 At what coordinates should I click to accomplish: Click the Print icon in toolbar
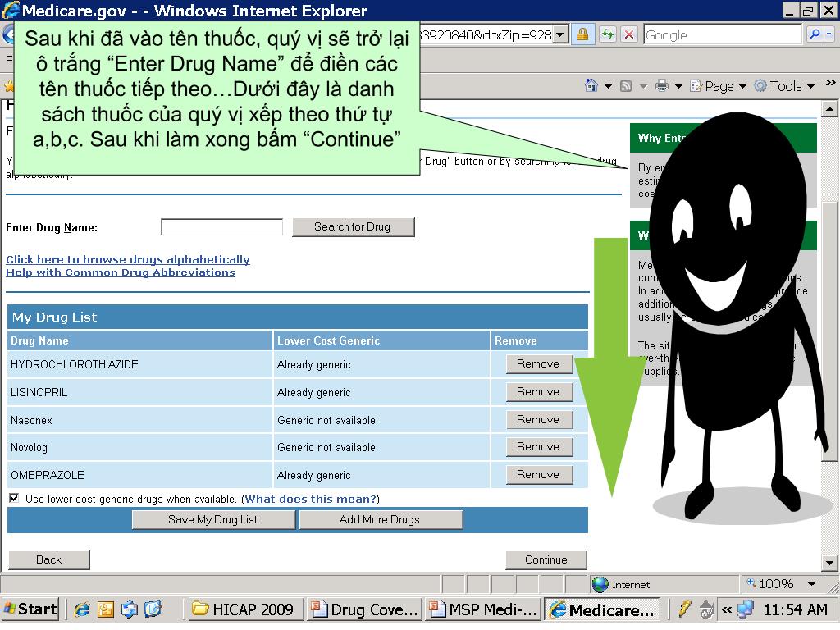[x=662, y=85]
